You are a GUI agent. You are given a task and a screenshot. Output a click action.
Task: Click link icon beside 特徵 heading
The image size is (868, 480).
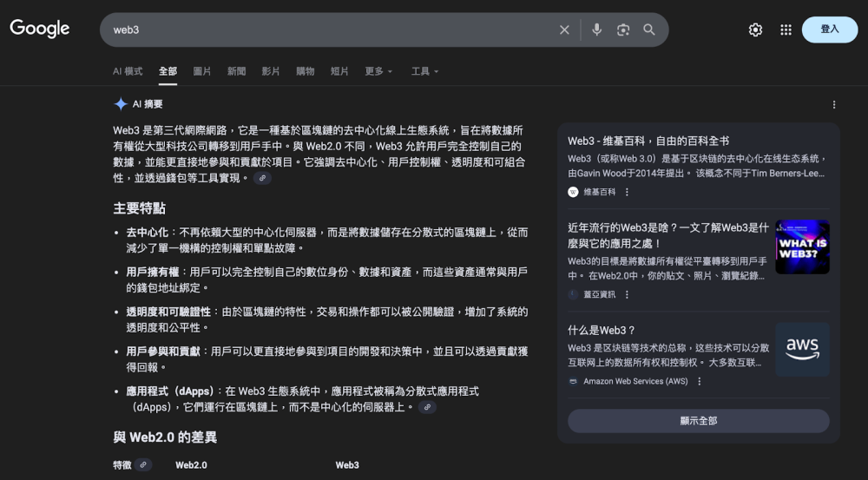(143, 465)
